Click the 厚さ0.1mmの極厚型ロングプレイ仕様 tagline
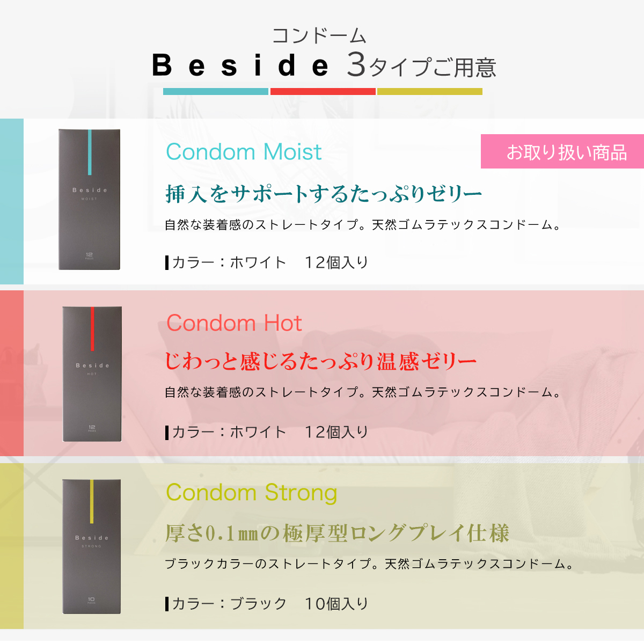 tap(337, 533)
